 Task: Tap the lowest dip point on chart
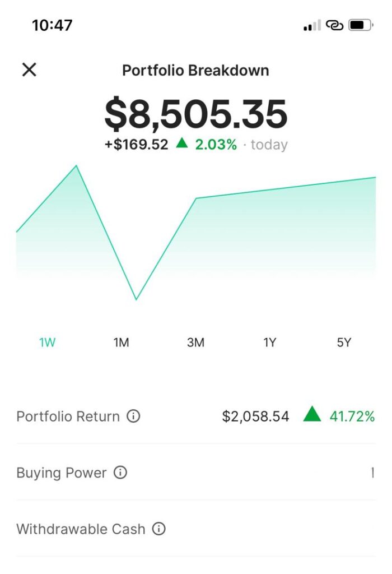click(x=136, y=299)
